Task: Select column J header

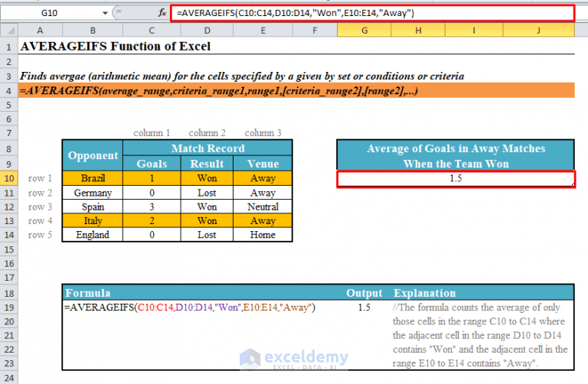Action: click(538, 31)
